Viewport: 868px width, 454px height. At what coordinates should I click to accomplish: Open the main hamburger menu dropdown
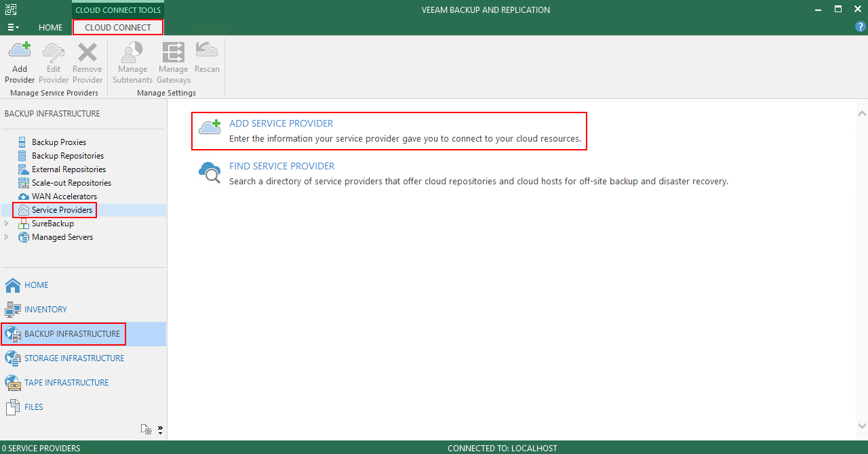pyautogui.click(x=13, y=28)
